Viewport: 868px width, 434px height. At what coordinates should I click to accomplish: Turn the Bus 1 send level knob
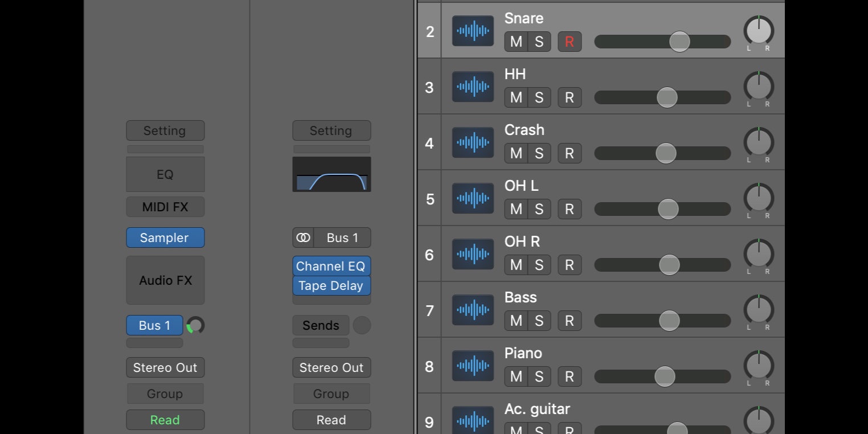[195, 325]
